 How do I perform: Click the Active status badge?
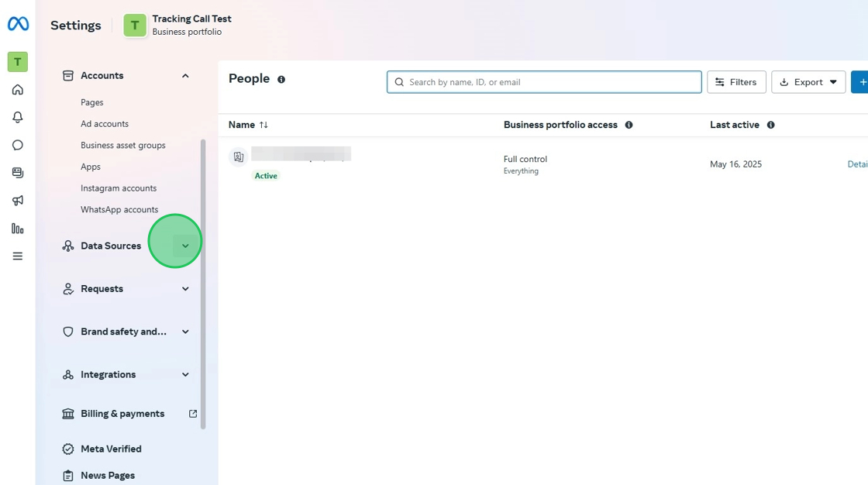pyautogui.click(x=266, y=176)
